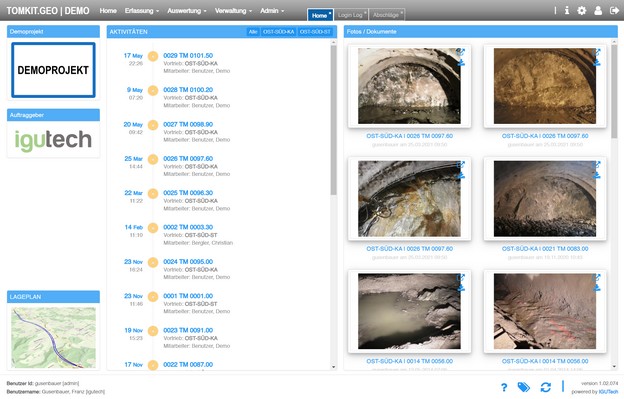Open the OST-SÜD-KA | 0021 TM 0083.00 caption link

tap(545, 249)
